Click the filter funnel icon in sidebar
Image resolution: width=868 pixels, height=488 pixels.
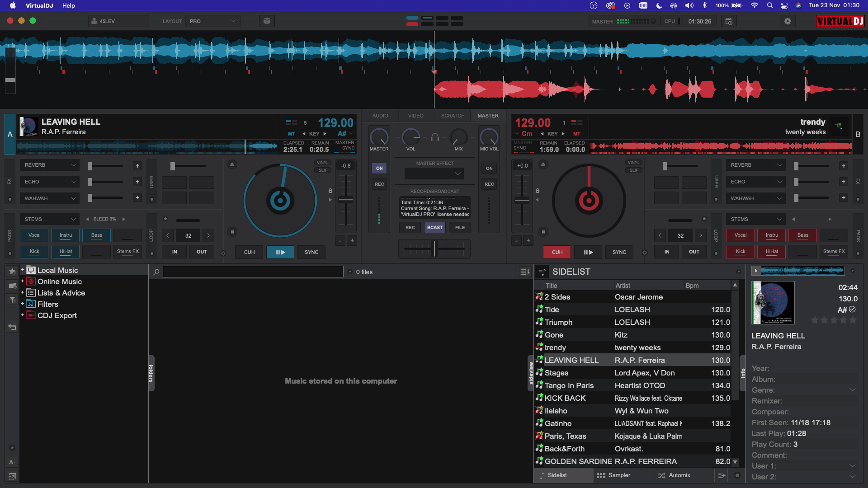pyautogui.click(x=12, y=300)
